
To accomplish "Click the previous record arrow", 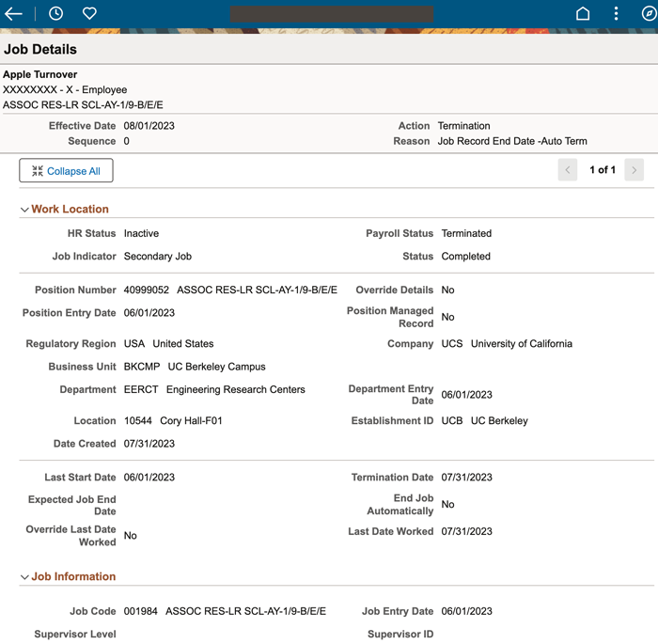I will click(567, 170).
